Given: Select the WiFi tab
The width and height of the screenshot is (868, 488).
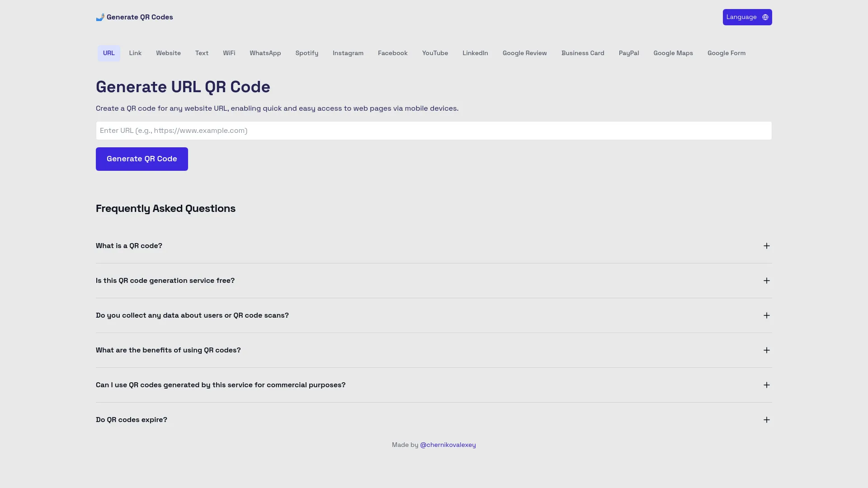Looking at the screenshot, I should [x=229, y=53].
